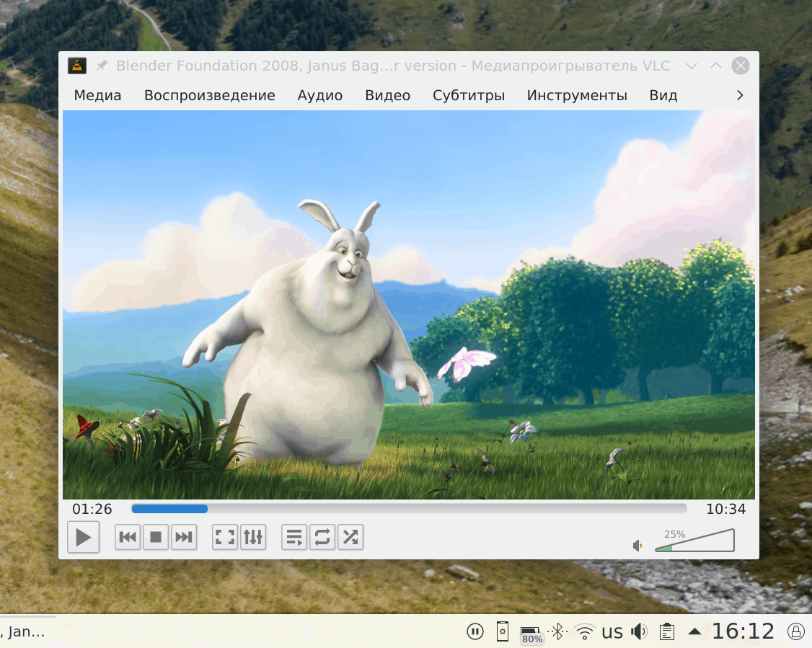812x648 pixels.
Task: Open the Инструменты menu
Action: click(577, 95)
